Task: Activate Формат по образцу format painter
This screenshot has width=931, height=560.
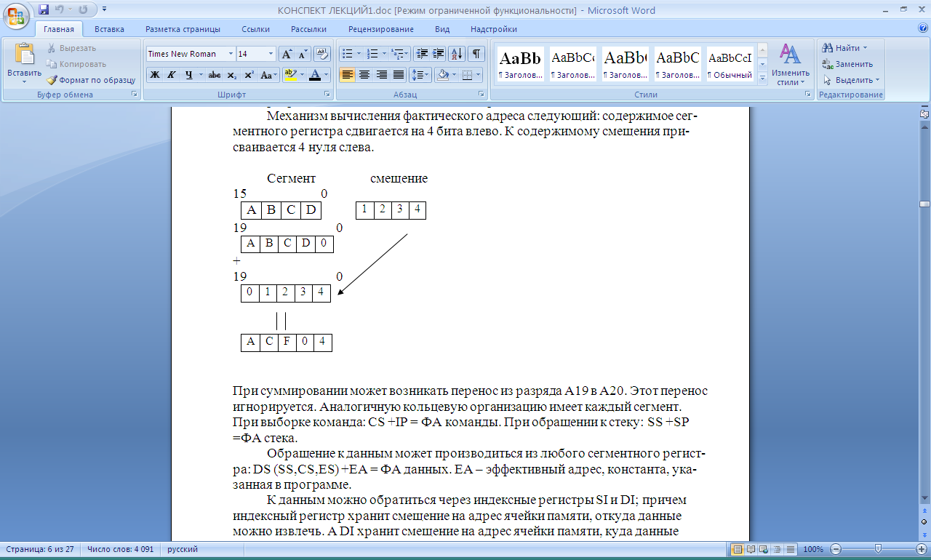Action: click(91, 80)
